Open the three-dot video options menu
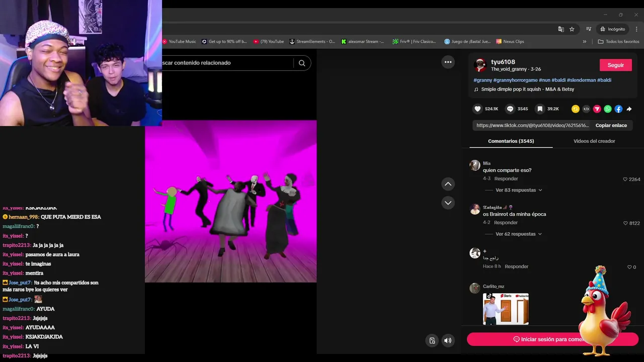 448,62
